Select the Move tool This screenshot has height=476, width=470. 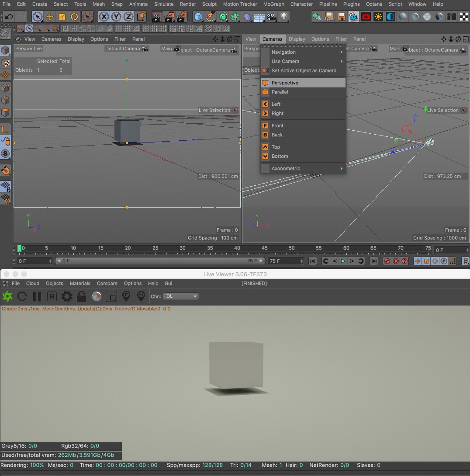pyautogui.click(x=50, y=17)
